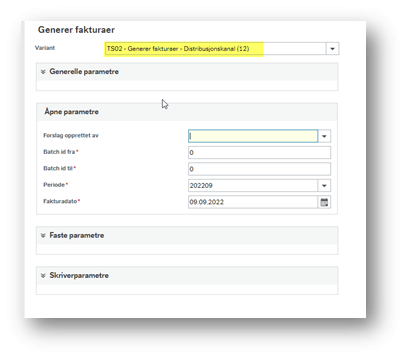The image size is (408, 360).
Task: Click into the Forslag opprettet av field
Action: (x=253, y=136)
